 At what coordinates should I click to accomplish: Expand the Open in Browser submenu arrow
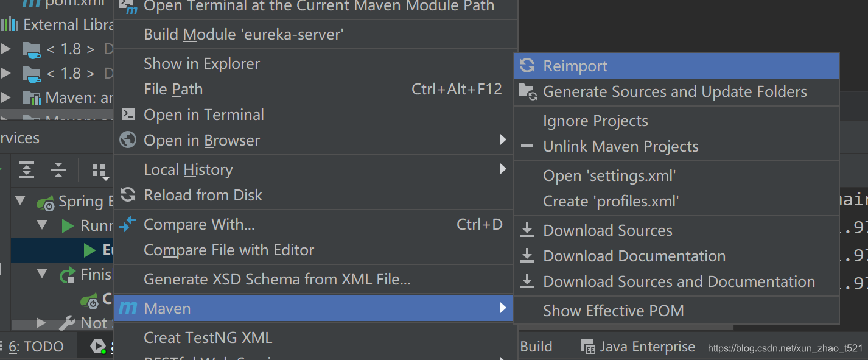coord(503,139)
